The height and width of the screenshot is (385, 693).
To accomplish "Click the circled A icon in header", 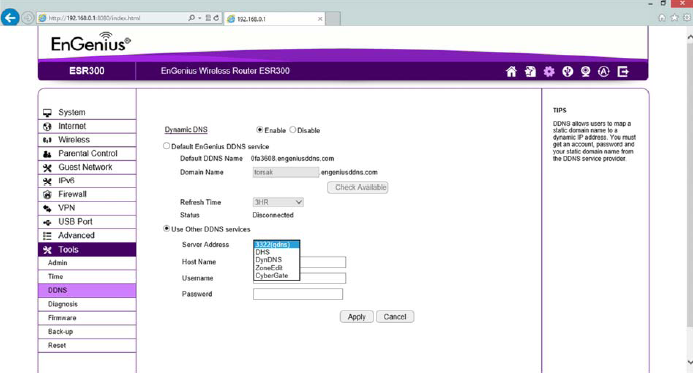I will [x=604, y=72].
